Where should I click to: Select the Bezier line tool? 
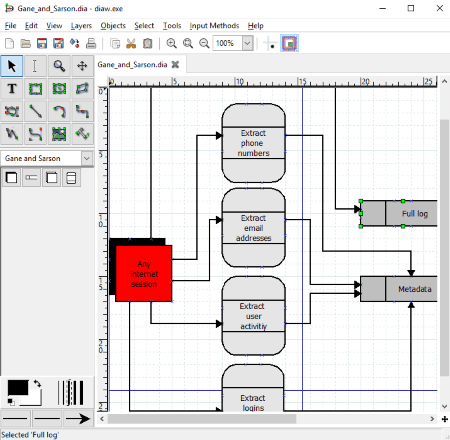point(35,134)
